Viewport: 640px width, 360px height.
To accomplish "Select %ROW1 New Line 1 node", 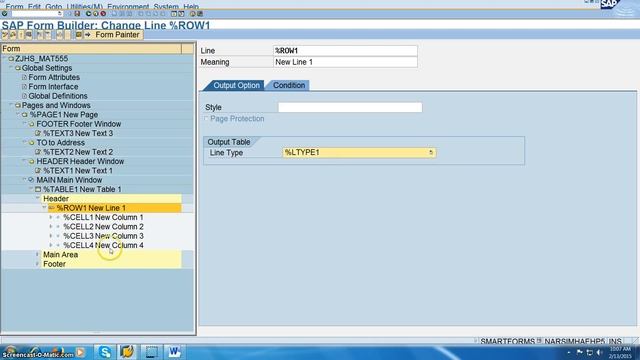I will pos(91,208).
